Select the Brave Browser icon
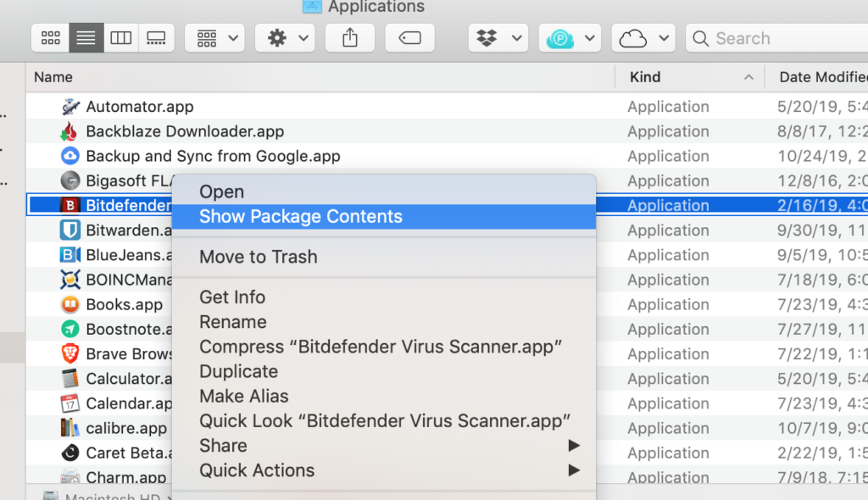The image size is (868, 500). point(70,353)
